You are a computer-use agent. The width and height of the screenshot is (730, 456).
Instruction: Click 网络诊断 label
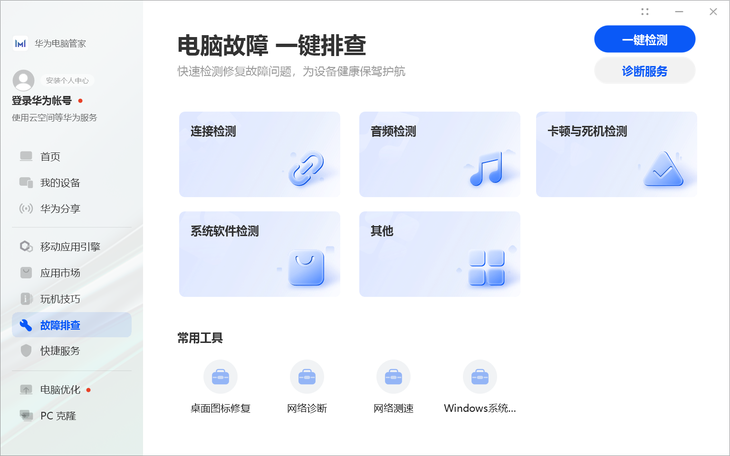click(307, 408)
